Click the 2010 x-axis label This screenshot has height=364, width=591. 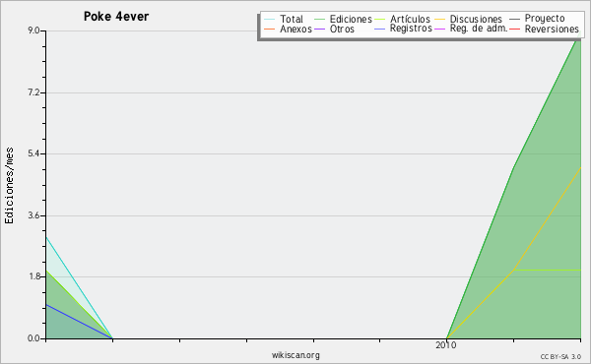[446, 345]
